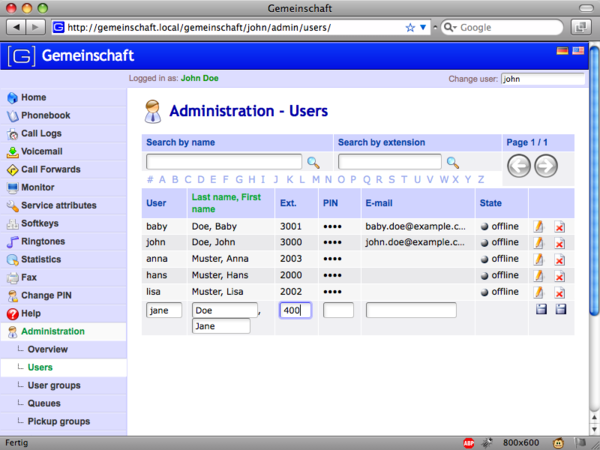Delete user lisa with red X icon
The width and height of the screenshot is (600, 450).
pos(559,291)
